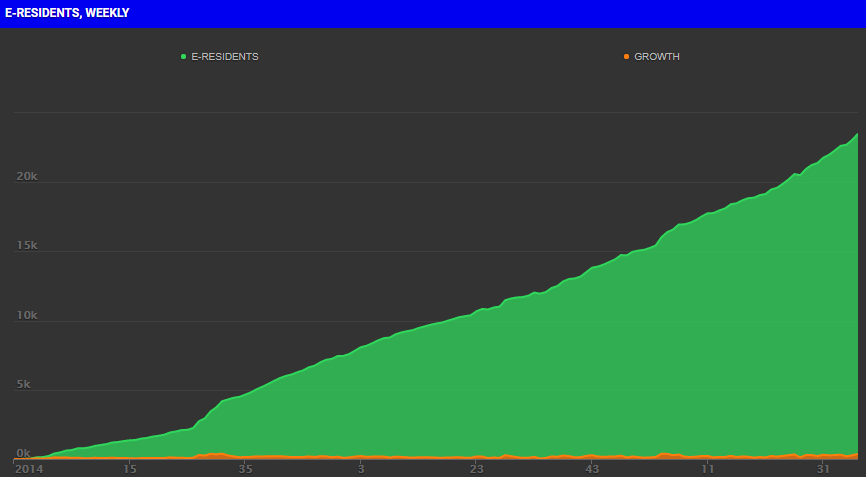Image resolution: width=866 pixels, height=477 pixels.
Task: Click the 10k y-axis label
Action: [27, 315]
